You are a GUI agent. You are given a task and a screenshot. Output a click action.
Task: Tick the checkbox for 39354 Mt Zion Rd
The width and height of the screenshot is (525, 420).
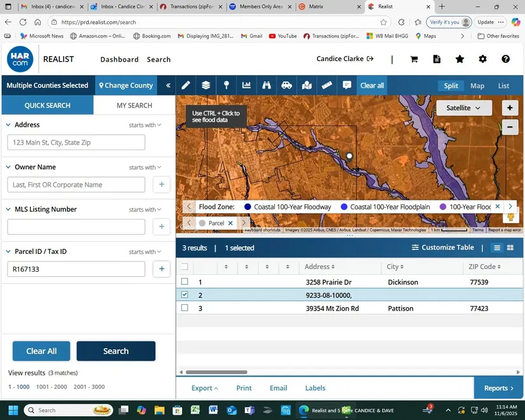(185, 308)
